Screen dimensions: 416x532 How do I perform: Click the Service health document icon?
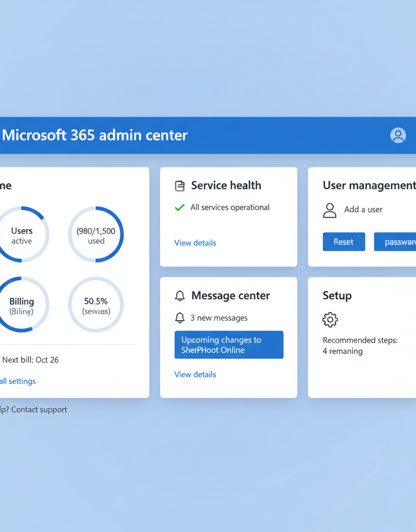(x=179, y=186)
